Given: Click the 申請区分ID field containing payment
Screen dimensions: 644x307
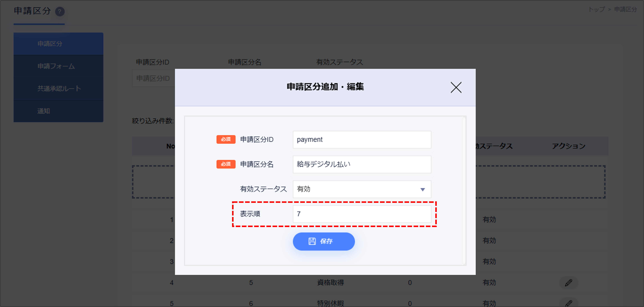Looking at the screenshot, I should coord(362,139).
